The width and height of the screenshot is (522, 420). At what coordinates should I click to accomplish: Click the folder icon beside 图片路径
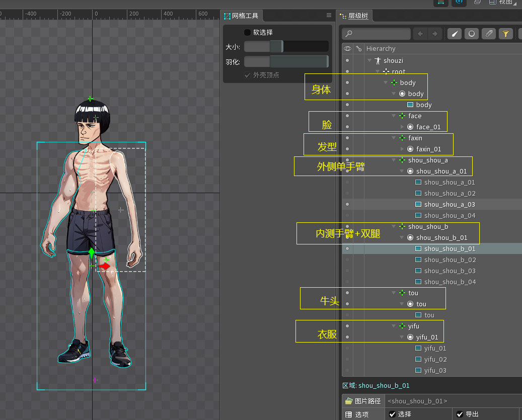click(x=349, y=401)
